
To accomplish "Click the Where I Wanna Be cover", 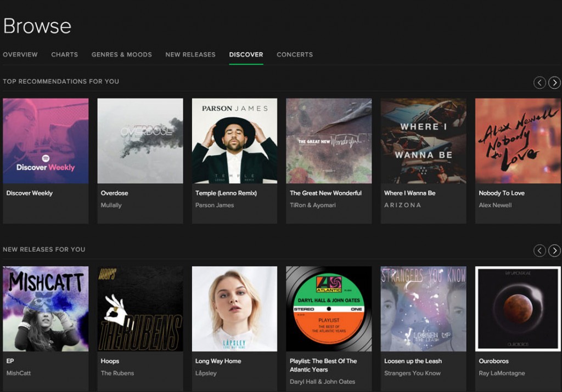I will click(423, 141).
